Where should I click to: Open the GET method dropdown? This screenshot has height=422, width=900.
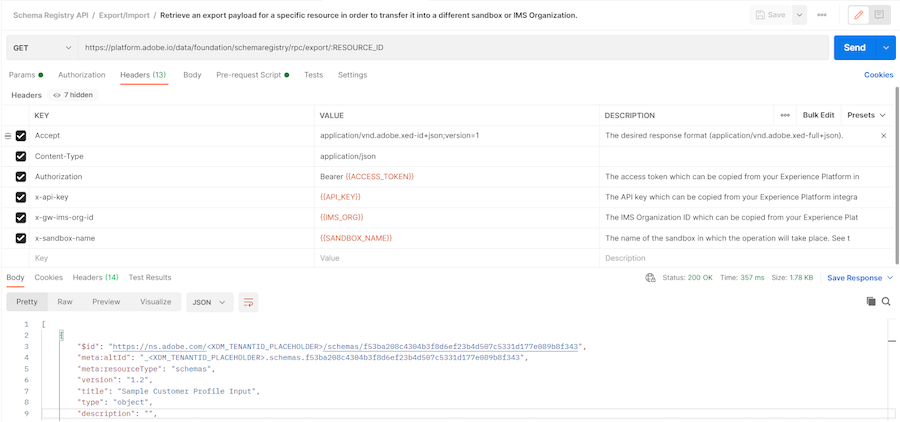[42, 48]
